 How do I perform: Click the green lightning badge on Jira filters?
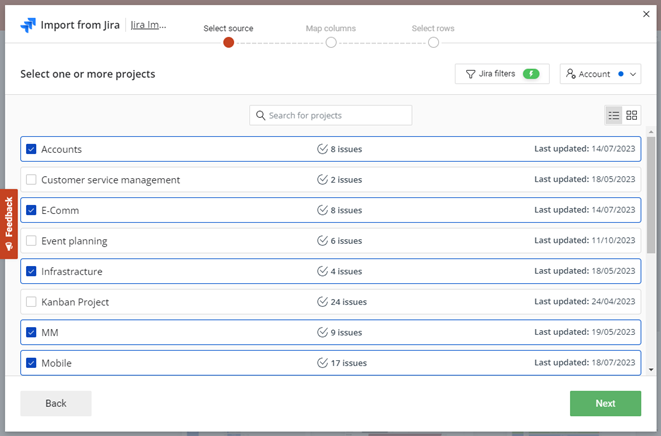(531, 74)
